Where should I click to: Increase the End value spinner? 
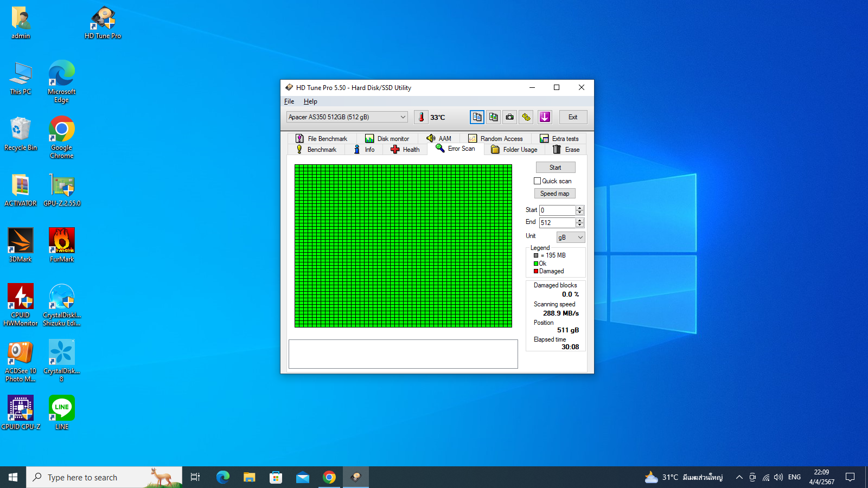click(580, 220)
